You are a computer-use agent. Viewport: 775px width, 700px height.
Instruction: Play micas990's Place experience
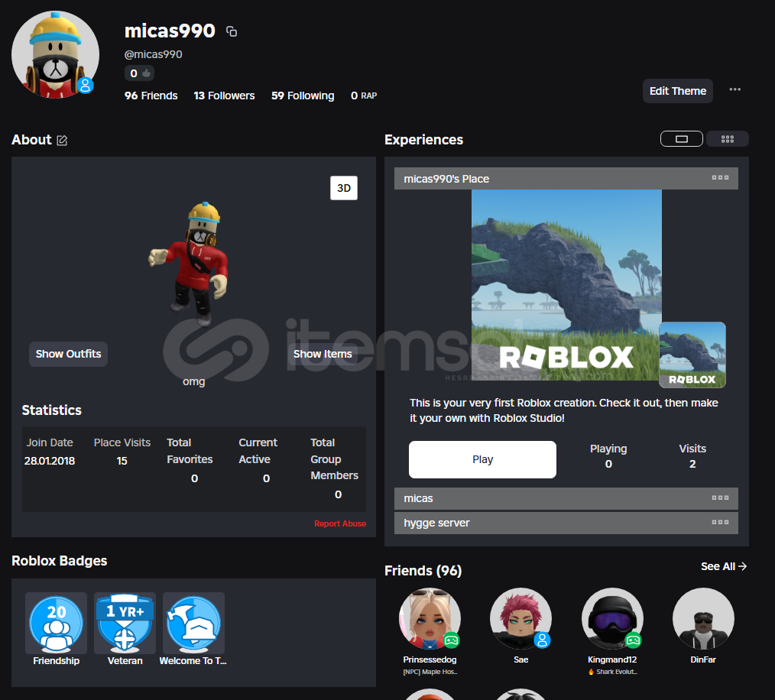pos(482,459)
